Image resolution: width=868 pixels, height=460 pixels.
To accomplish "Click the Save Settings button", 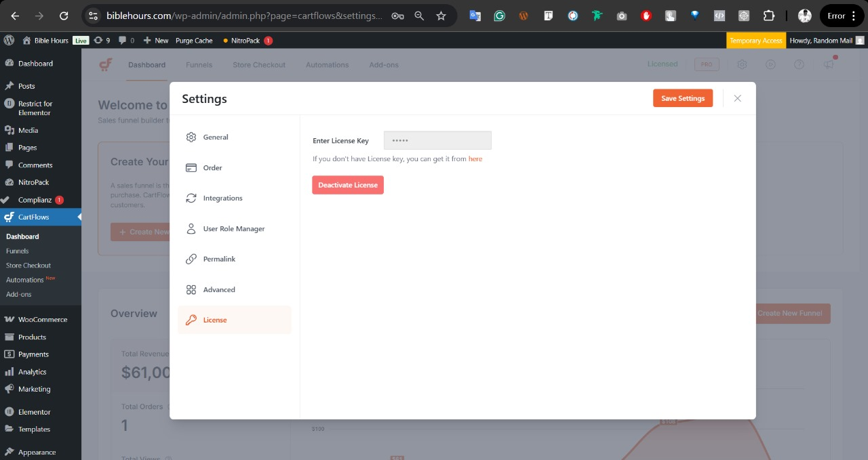I will click(x=682, y=98).
